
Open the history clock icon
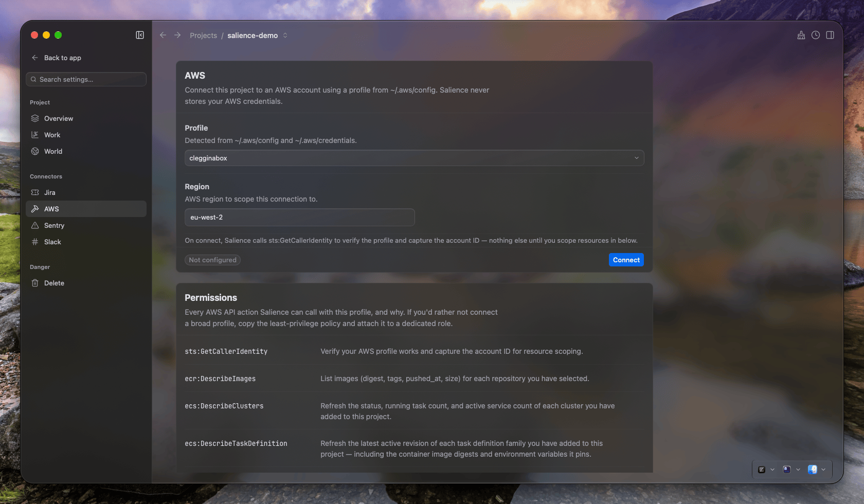[x=816, y=35]
